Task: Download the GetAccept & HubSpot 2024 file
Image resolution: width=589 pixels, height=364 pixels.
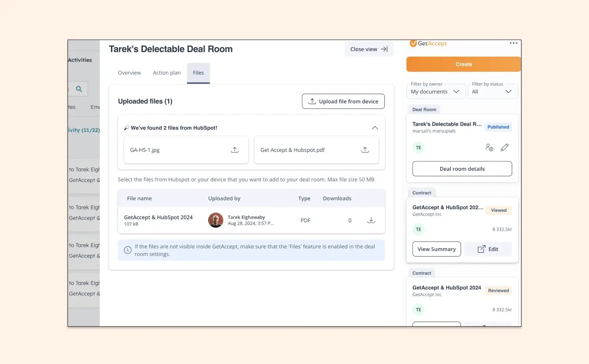Action: click(371, 220)
